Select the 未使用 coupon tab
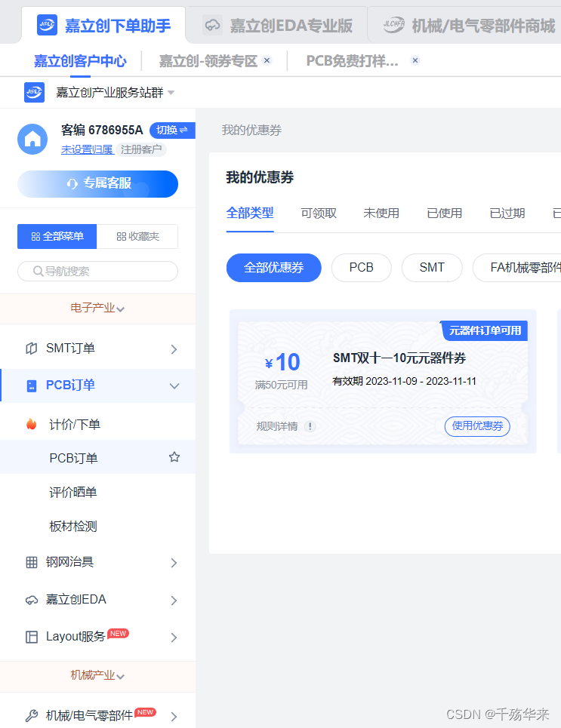Viewport: 561px width, 728px height. 381,213
